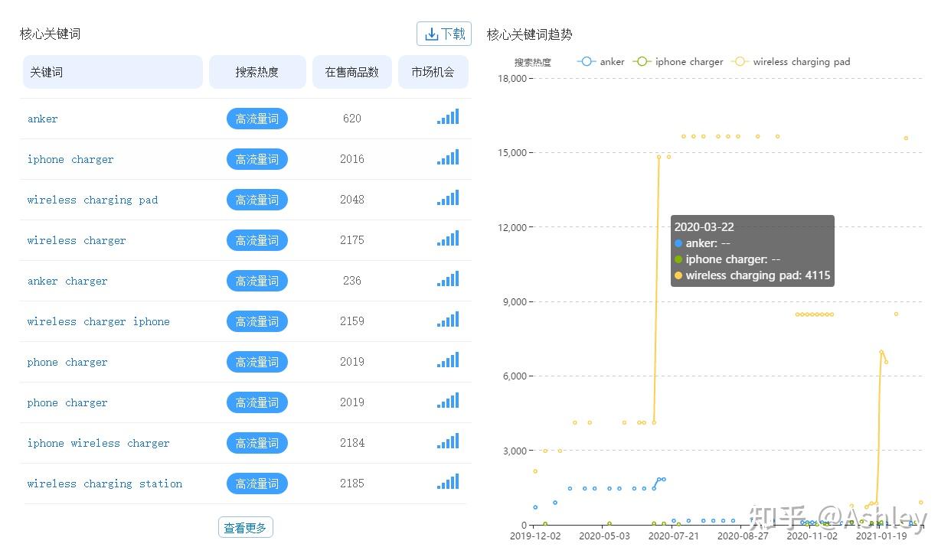Screen dimensions: 951x560
Task: Click the 高流量词 badge for wireless charging station
Action: point(257,483)
